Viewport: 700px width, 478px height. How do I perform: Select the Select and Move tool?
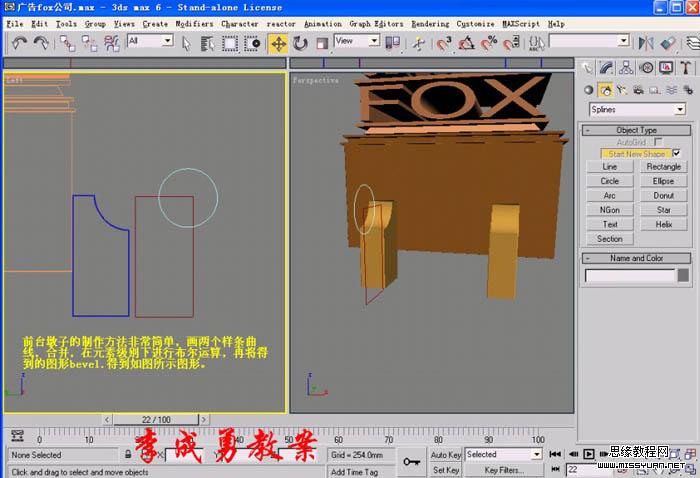point(278,43)
